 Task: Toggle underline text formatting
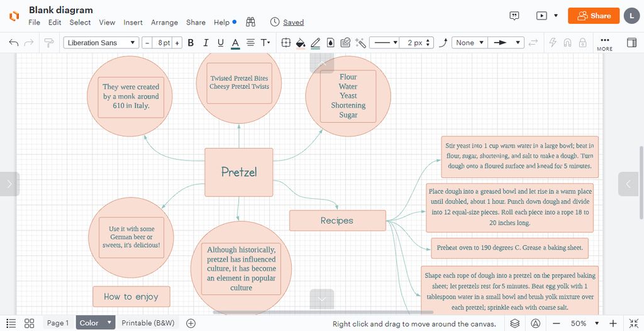click(221, 43)
